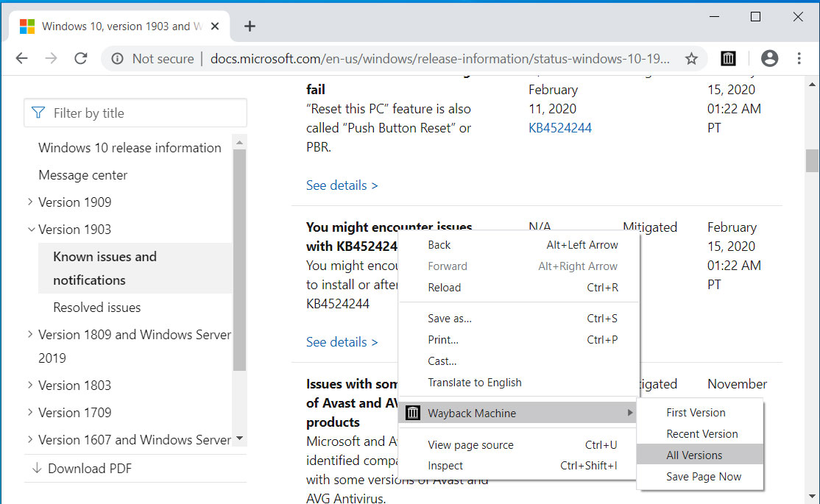Screen dimensions: 820x504
Task: Choose Cast... in the context menu
Action: 518,361
